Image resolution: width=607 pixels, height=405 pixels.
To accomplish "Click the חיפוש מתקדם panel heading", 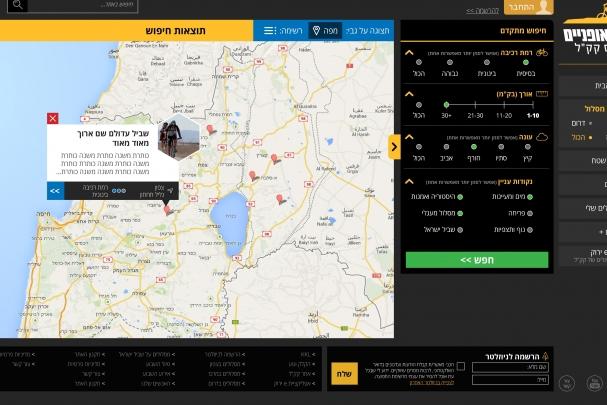I will tap(523, 31).
